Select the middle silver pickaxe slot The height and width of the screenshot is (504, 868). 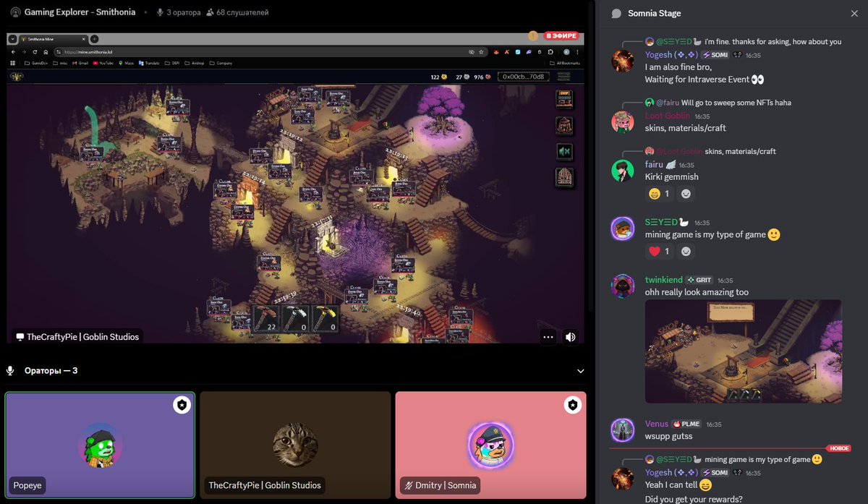pos(294,319)
